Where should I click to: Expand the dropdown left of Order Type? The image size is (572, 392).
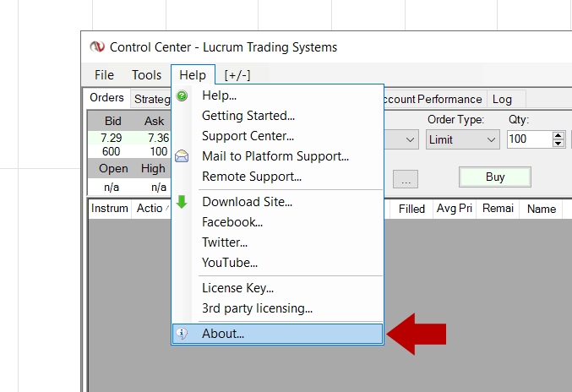click(x=401, y=139)
